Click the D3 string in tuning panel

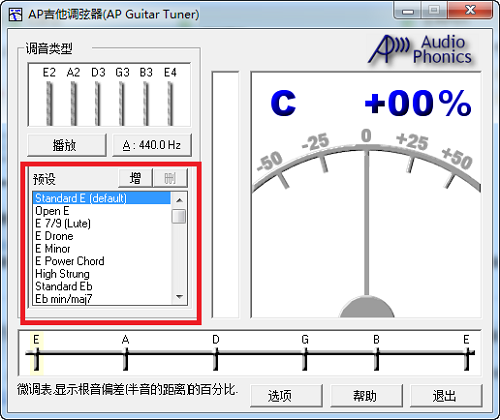[98, 103]
